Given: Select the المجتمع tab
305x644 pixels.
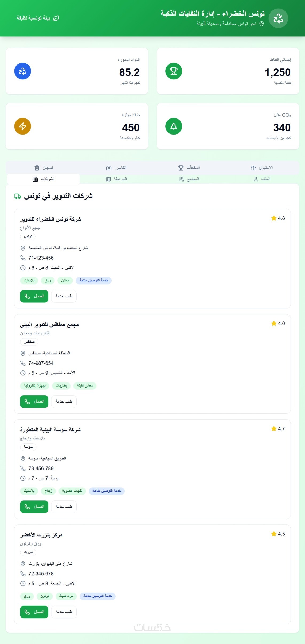Looking at the screenshot, I should tap(189, 179).
